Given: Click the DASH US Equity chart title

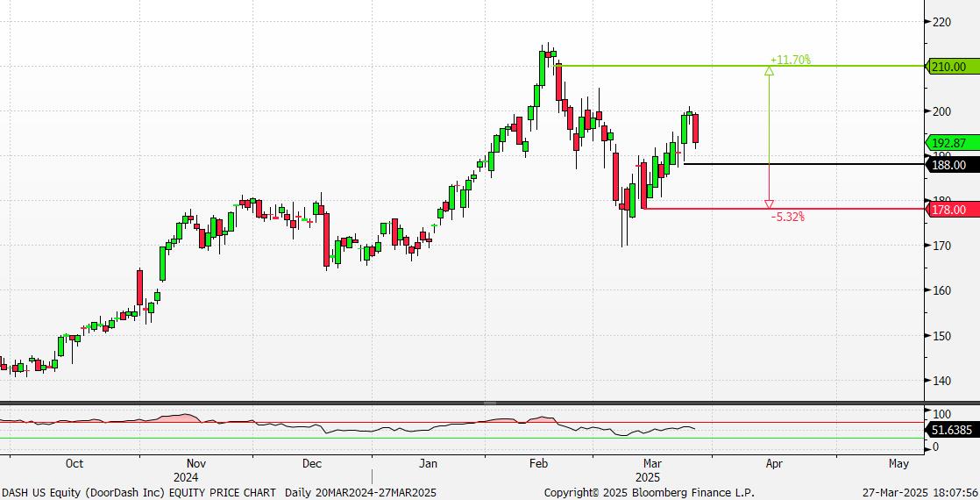Looking at the screenshot, I should coord(218,492).
